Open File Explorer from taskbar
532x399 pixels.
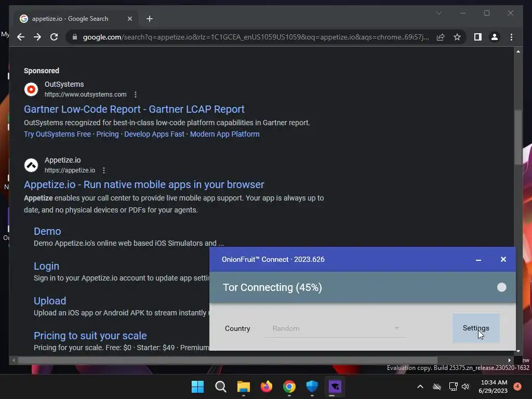244,387
